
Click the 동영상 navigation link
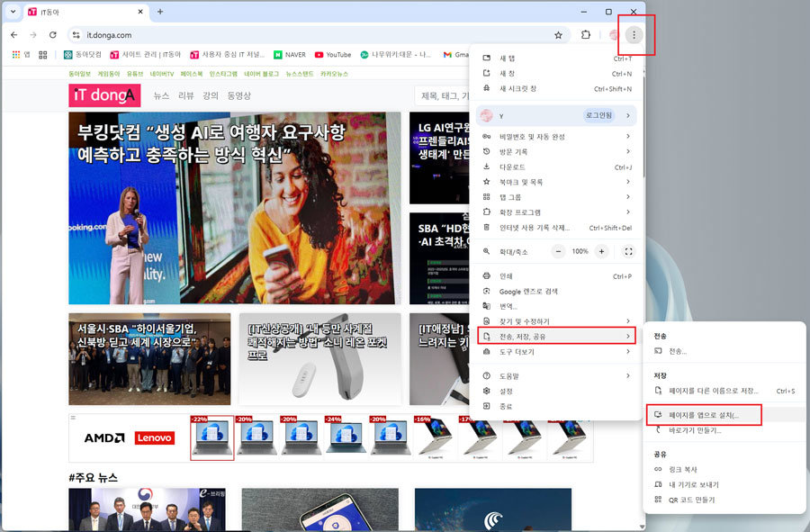click(x=238, y=95)
